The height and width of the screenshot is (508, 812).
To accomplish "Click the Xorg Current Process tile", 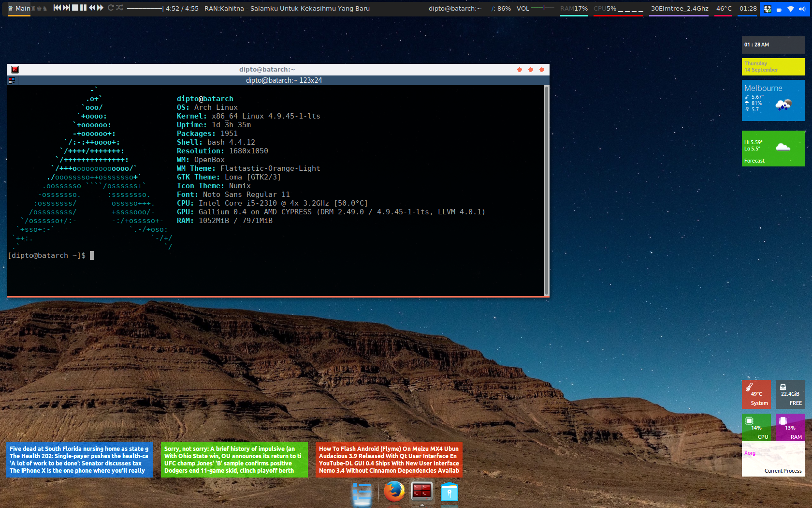I will tap(773, 460).
